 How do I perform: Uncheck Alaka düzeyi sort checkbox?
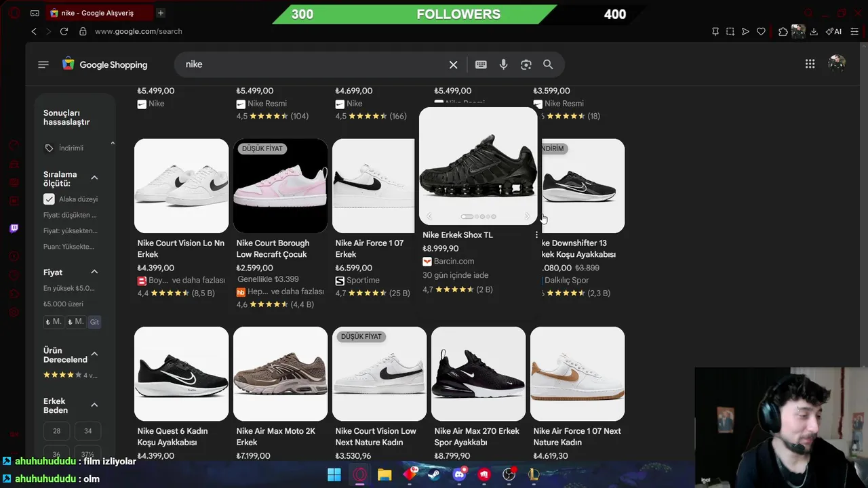pos(49,199)
